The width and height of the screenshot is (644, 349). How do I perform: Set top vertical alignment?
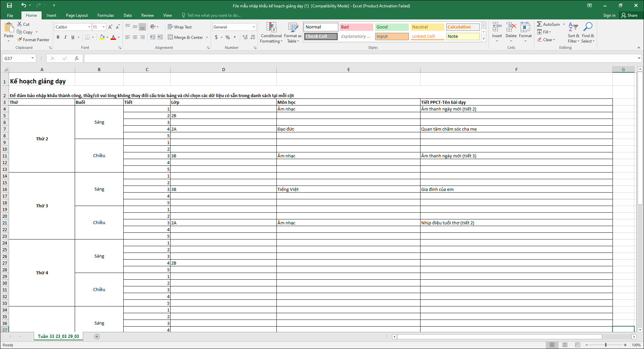click(x=128, y=26)
